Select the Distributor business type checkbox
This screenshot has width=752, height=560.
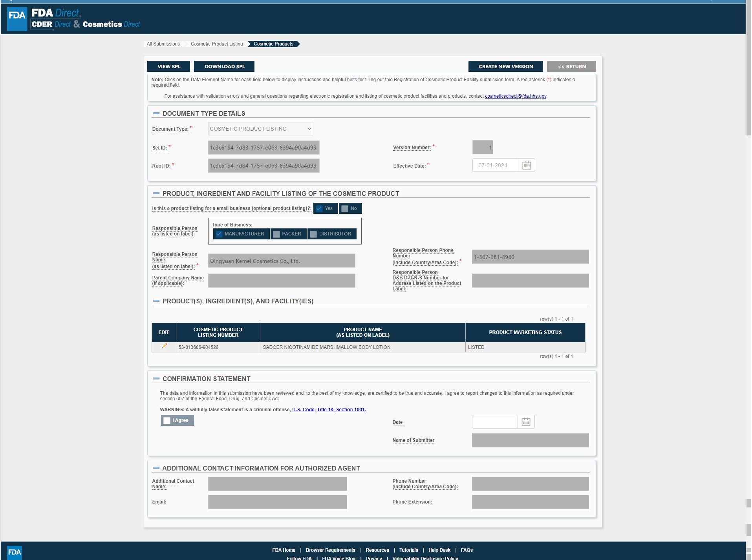click(x=313, y=234)
